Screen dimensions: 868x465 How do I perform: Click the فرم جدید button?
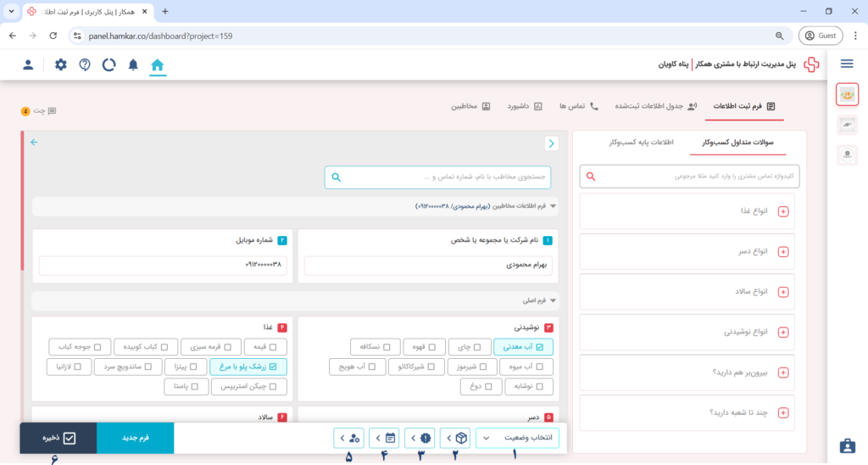(x=136, y=438)
